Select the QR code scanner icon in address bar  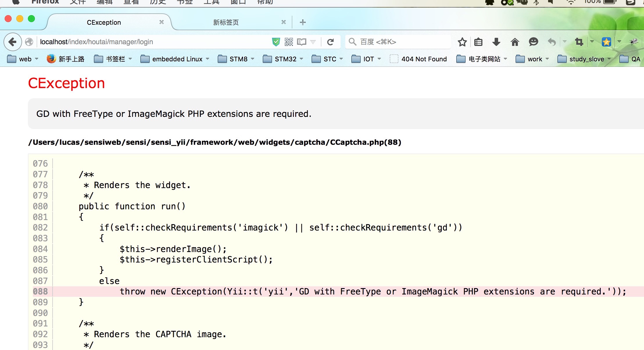click(x=289, y=42)
